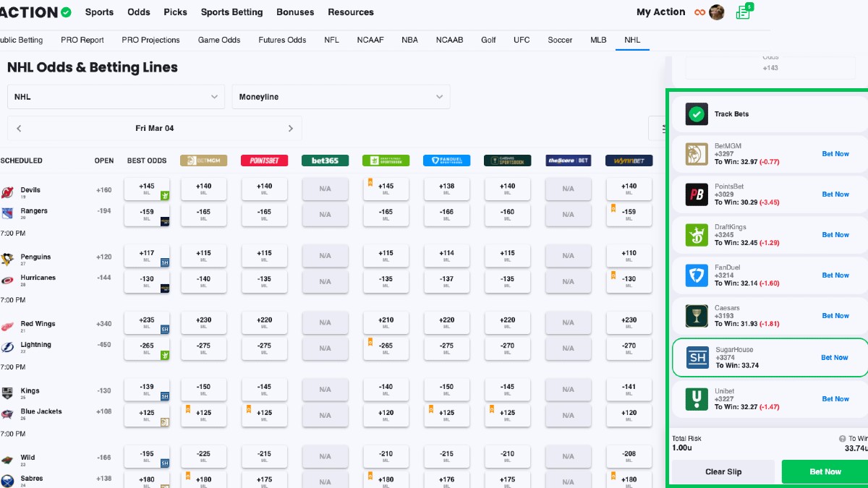Click the infinity icon beside My Action
Image resolution: width=868 pixels, height=488 pixels.
699,12
